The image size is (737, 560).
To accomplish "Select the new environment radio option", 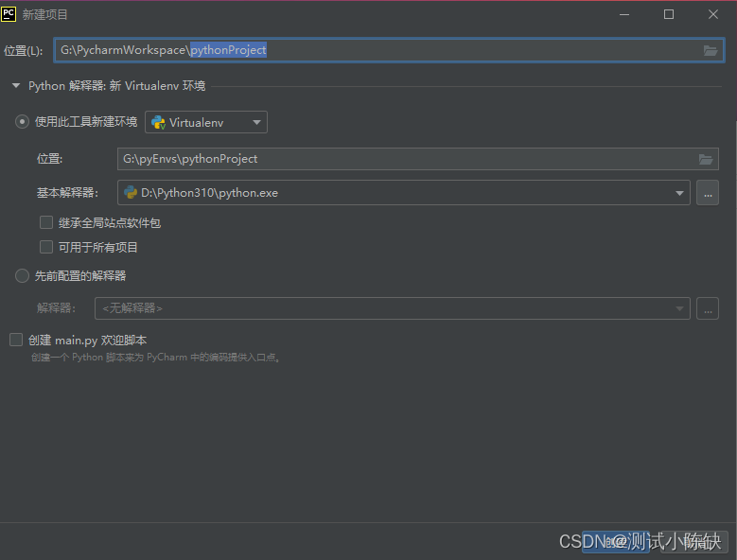I will tap(22, 122).
